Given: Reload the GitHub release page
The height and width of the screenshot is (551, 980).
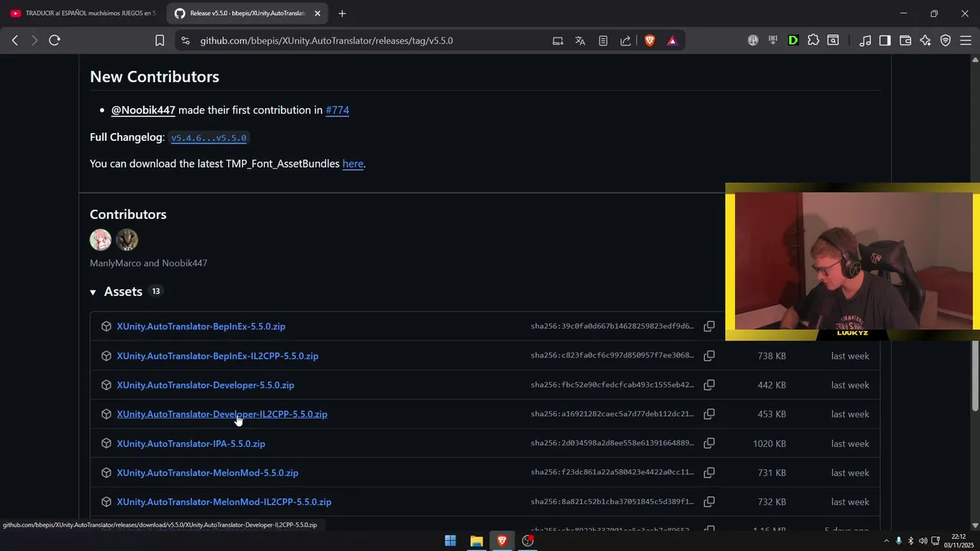Looking at the screenshot, I should 54,41.
